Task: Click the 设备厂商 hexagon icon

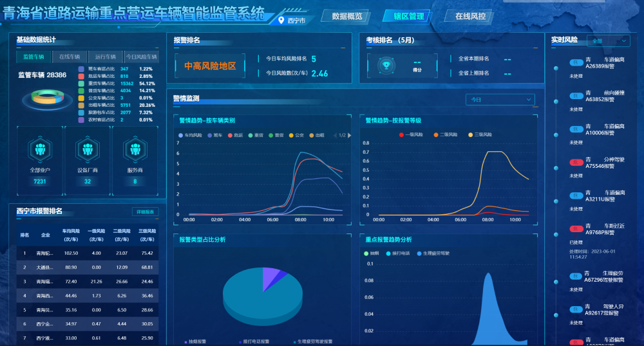Action: (x=88, y=149)
